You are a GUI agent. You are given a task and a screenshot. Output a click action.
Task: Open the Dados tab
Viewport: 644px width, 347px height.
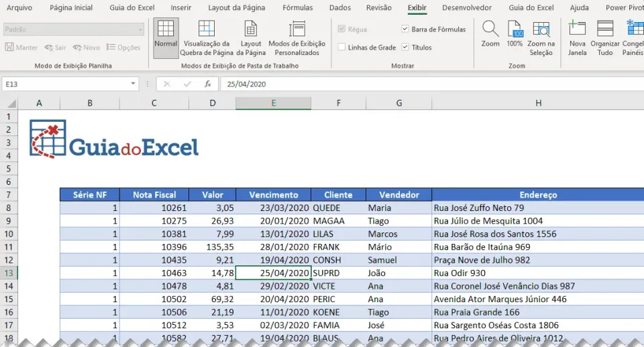click(340, 7)
